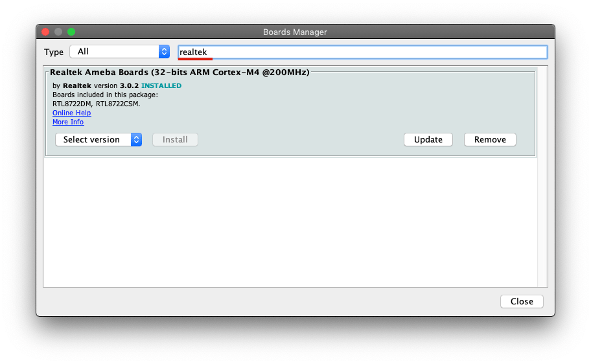Viewport: 591px width, 364px height.
Task: Click the search field containing realtek
Action: tap(363, 52)
